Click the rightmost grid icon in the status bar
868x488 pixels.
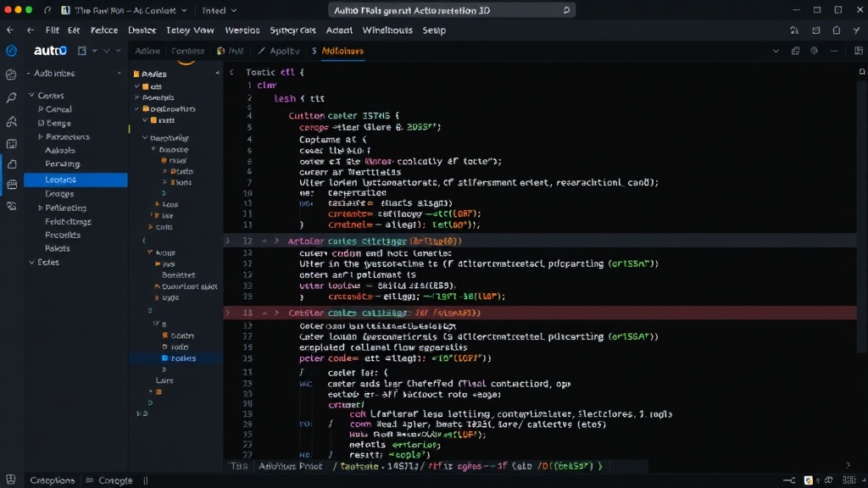point(849,480)
